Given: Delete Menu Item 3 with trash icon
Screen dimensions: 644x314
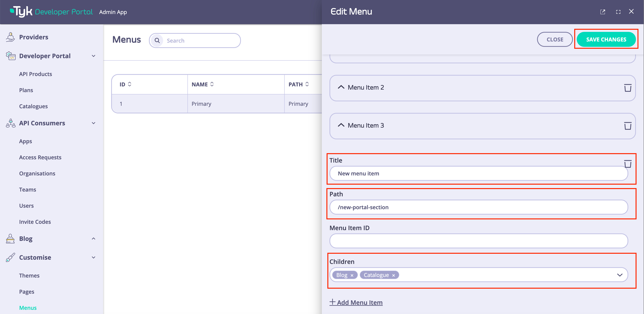Looking at the screenshot, I should pos(628,126).
